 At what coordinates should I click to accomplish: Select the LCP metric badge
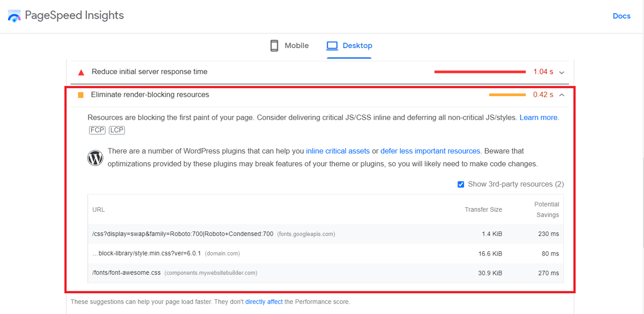tap(116, 130)
